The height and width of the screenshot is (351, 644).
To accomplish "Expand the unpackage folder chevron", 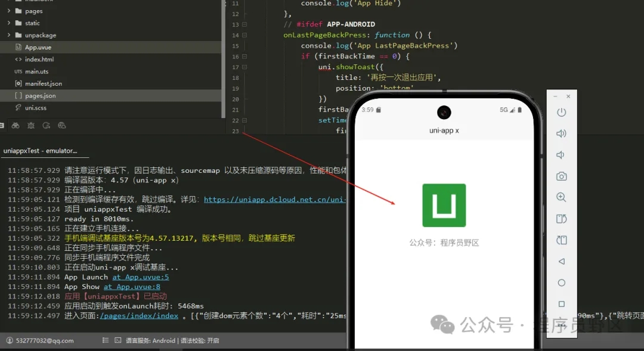I will [x=8, y=35].
